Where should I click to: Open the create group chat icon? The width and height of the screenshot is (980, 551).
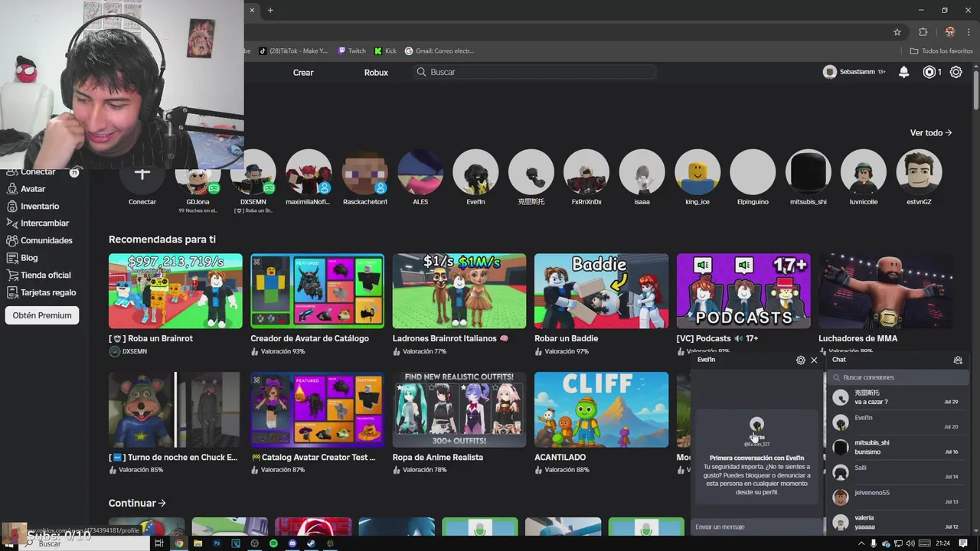pos(958,360)
